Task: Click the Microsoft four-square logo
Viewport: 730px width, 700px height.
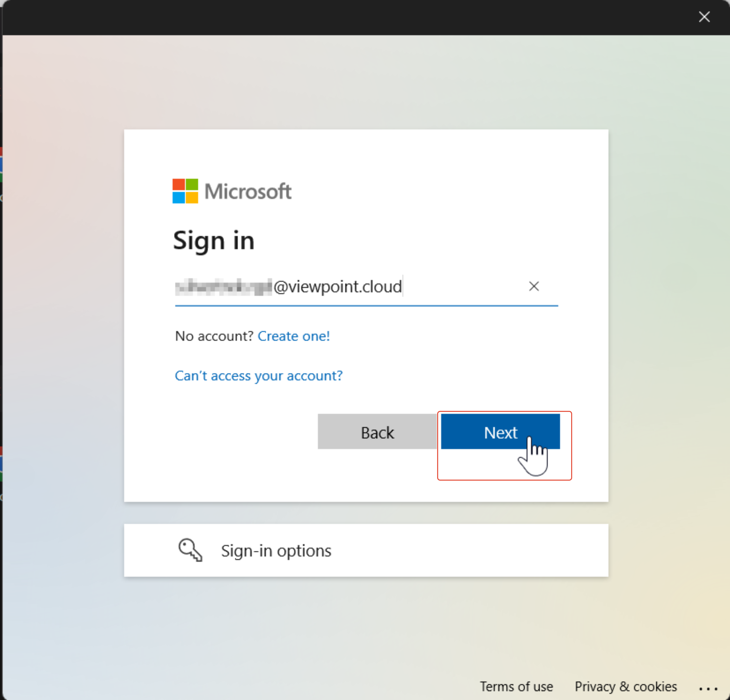Action: click(185, 191)
